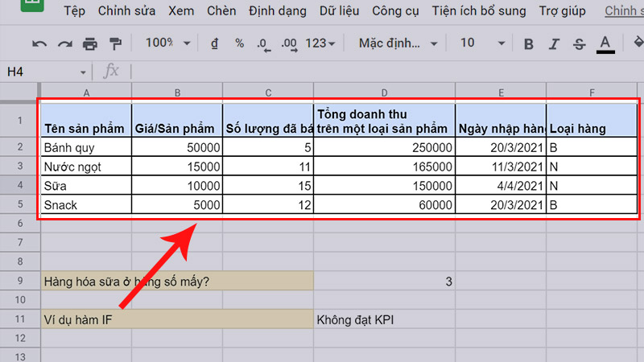Format as currency with ₫ icon
644x362 pixels.
[x=214, y=43]
